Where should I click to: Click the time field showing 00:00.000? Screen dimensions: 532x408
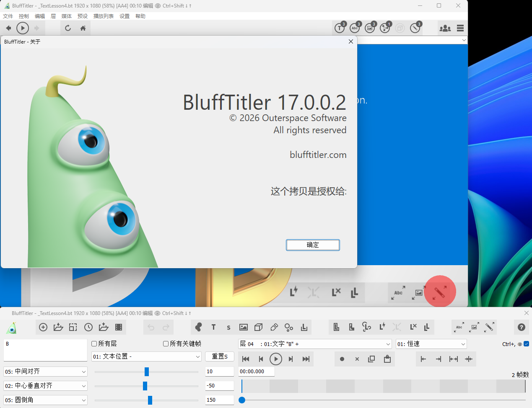coord(257,372)
